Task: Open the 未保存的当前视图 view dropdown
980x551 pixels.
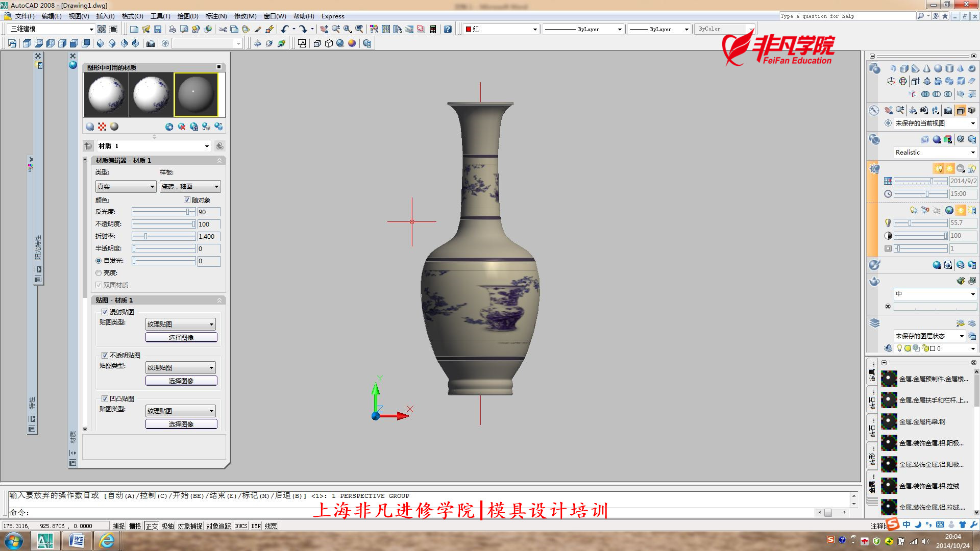Action: [935, 123]
